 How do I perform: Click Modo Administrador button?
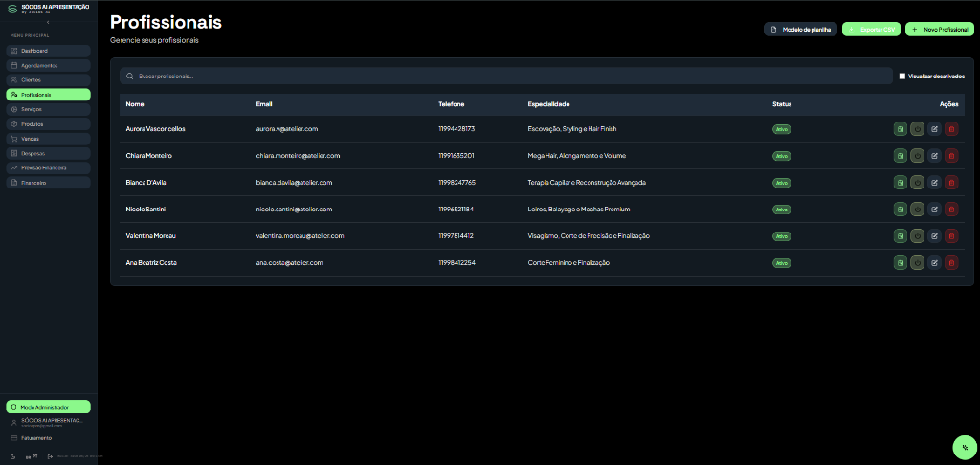[x=48, y=407]
